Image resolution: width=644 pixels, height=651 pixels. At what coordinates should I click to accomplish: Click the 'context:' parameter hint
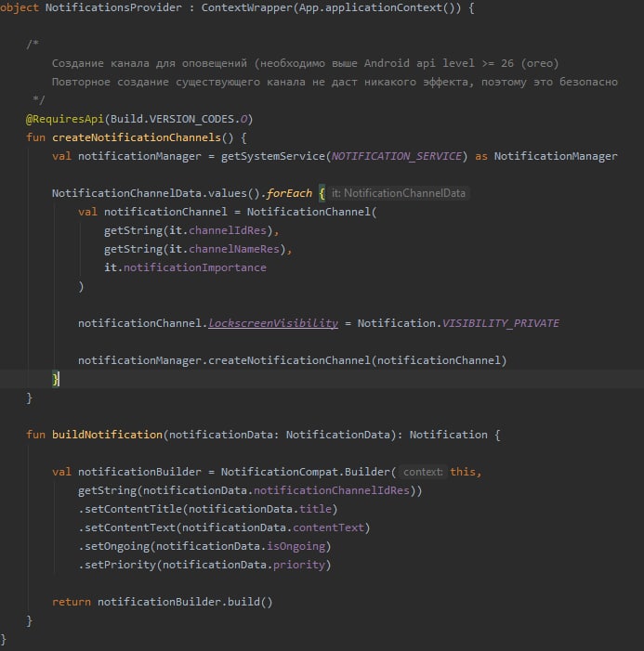423,472
